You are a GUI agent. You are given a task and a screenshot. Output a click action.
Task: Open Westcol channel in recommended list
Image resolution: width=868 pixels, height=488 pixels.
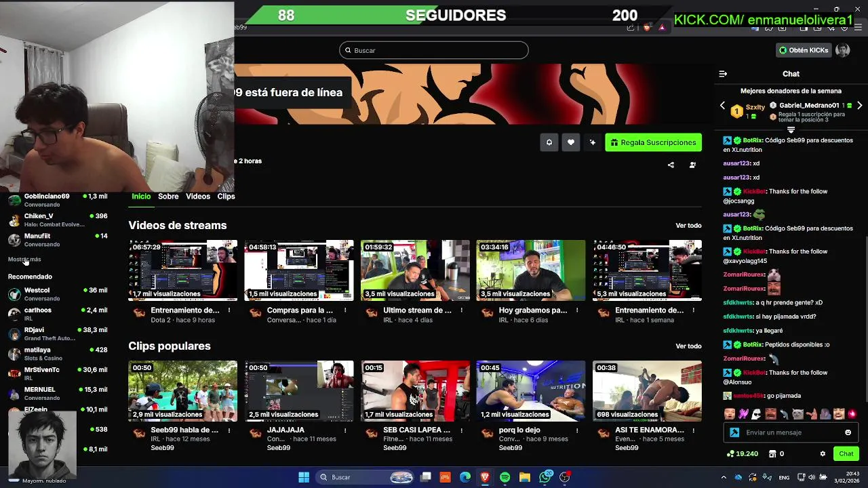point(58,294)
